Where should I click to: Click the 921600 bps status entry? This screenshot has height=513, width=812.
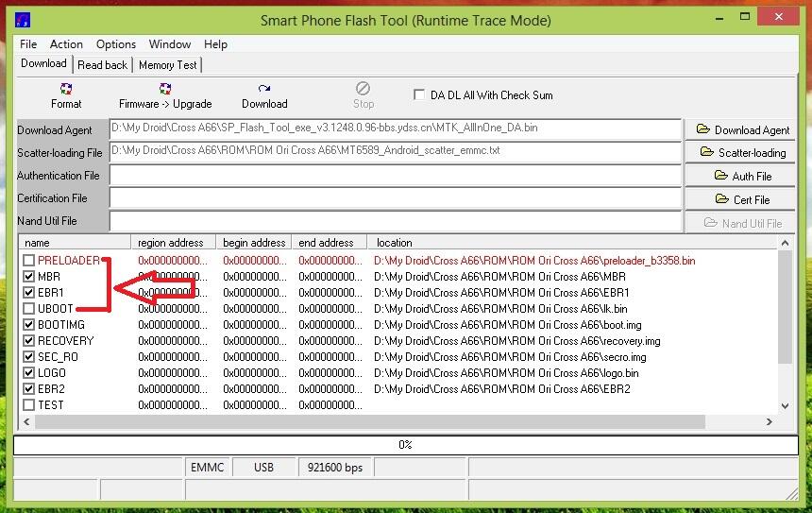click(x=334, y=467)
